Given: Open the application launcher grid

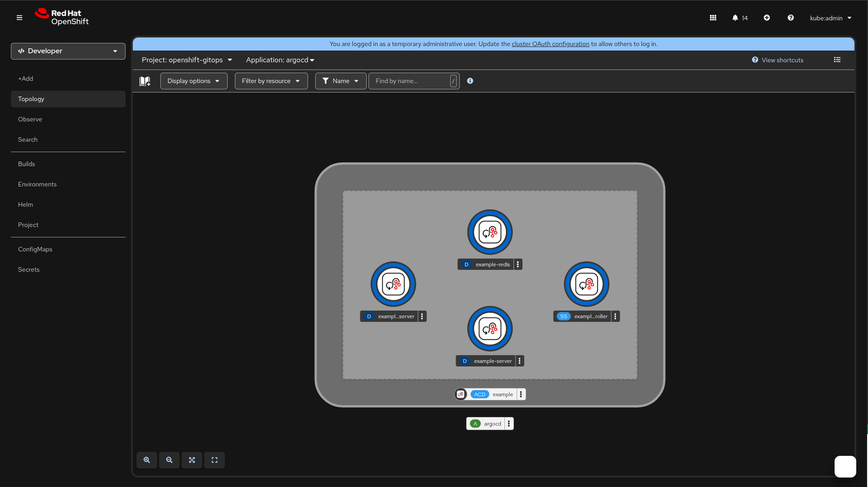Looking at the screenshot, I should click(x=713, y=18).
